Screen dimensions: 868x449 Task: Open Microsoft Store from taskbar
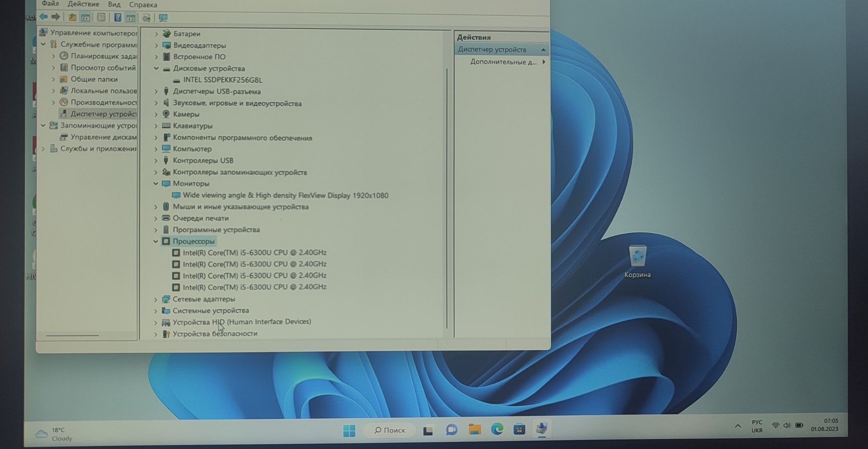(519, 429)
